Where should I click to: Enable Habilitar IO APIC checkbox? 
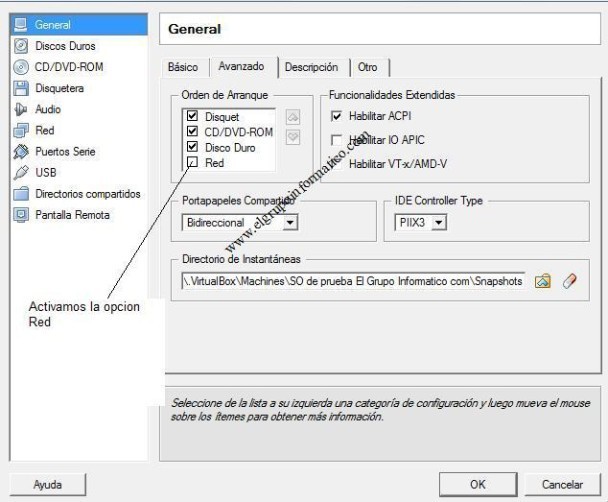(x=337, y=140)
